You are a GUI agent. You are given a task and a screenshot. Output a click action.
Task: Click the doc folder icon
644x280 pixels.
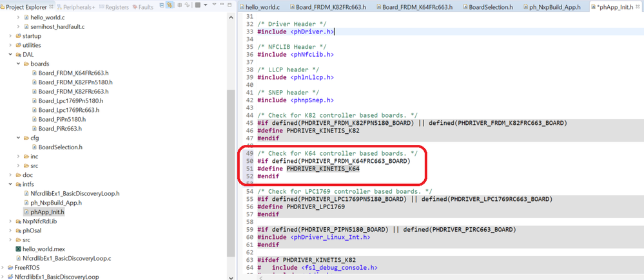pos(18,174)
